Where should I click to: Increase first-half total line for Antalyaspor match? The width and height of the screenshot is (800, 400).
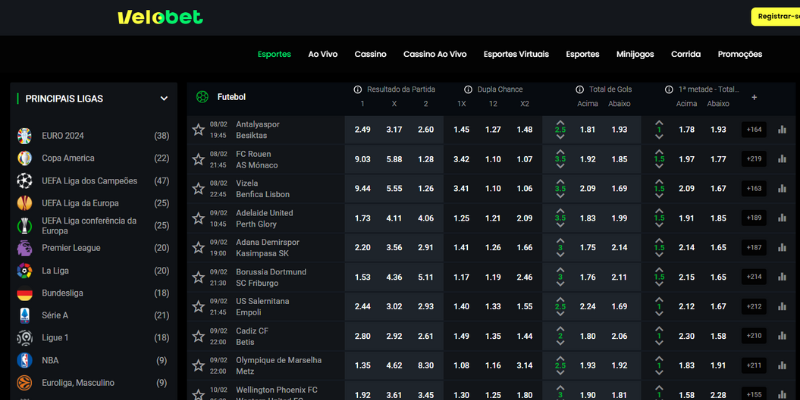659,122
